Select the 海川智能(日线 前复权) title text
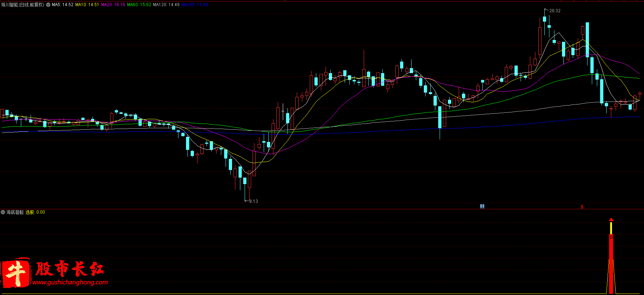 (23, 5)
